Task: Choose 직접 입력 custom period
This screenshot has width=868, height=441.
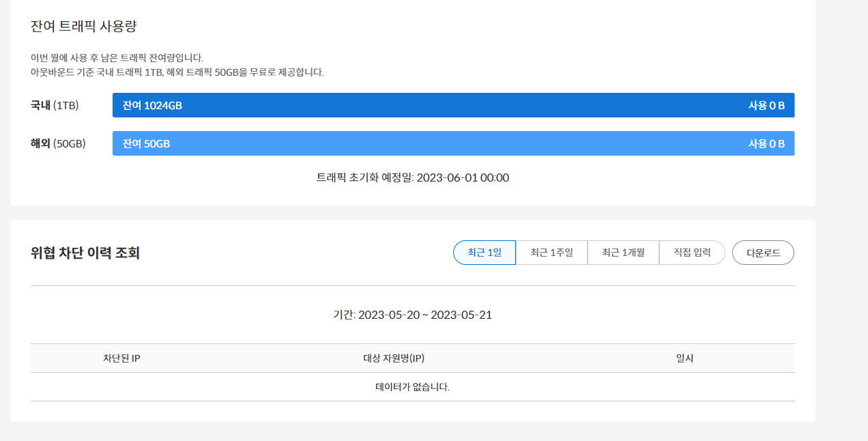Action: [692, 253]
